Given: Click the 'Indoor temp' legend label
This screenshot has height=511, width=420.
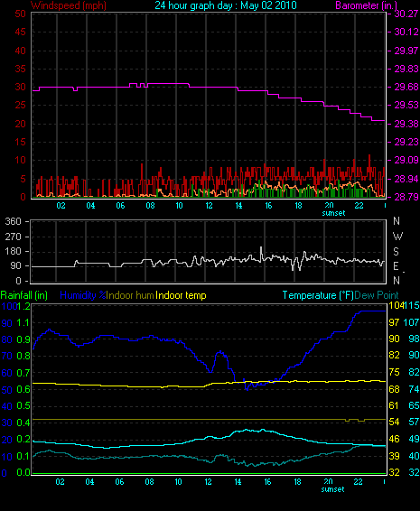Looking at the screenshot, I should [x=181, y=295].
